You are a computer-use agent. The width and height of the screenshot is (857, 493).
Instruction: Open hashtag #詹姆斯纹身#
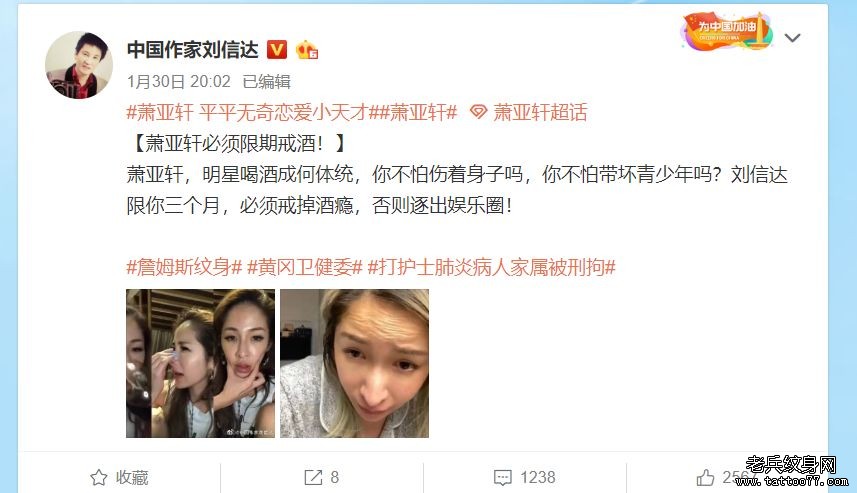click(184, 267)
